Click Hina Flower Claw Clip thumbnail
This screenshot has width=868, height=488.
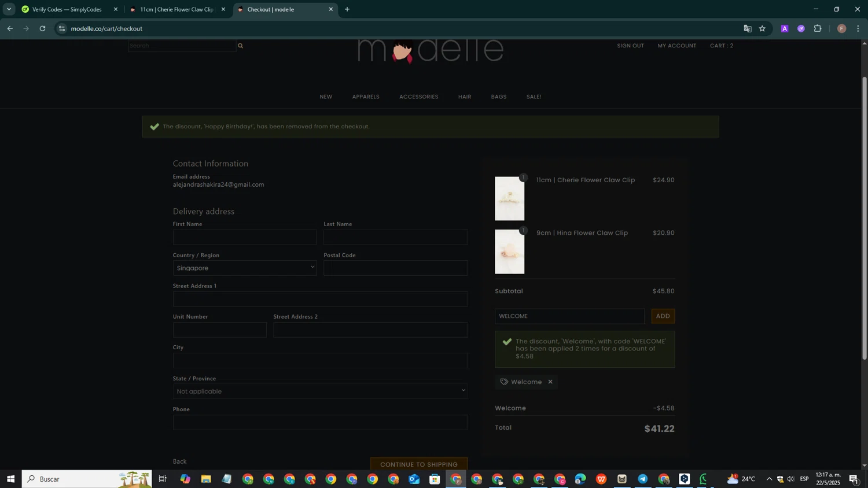point(509,252)
